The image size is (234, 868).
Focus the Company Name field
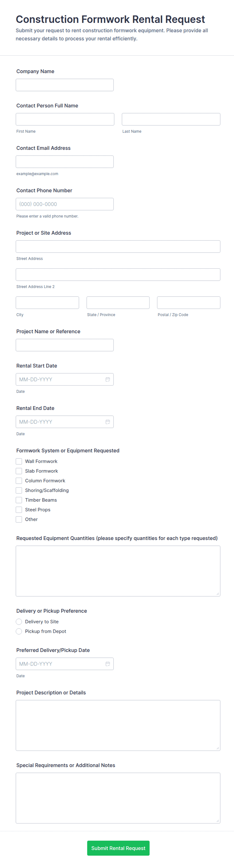tap(64, 85)
